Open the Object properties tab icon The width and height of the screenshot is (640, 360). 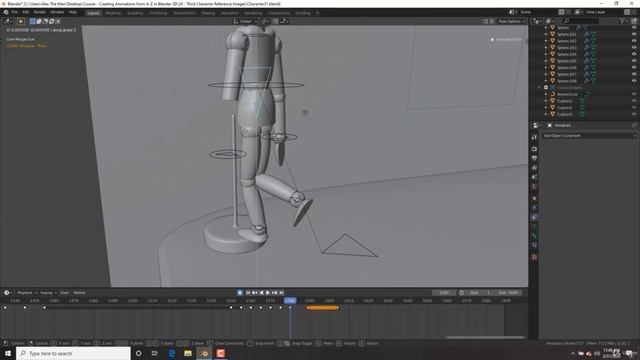click(534, 199)
